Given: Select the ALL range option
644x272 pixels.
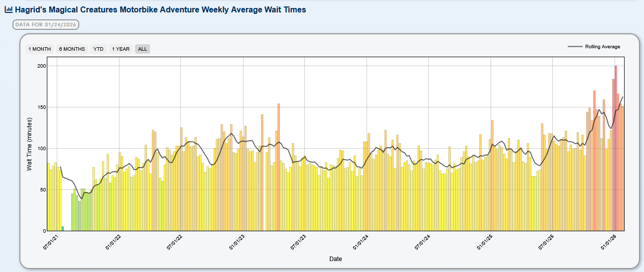Looking at the screenshot, I should point(142,49).
